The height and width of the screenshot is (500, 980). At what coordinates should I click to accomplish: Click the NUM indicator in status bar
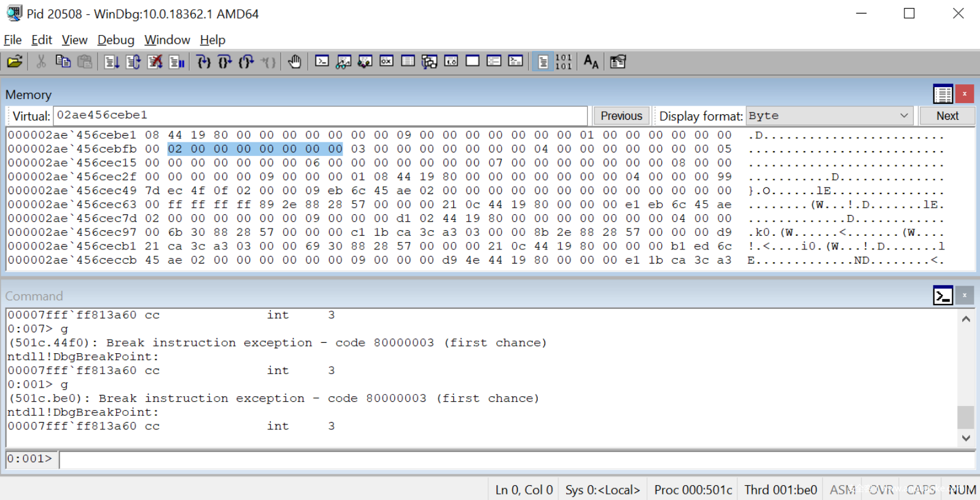pyautogui.click(x=962, y=490)
